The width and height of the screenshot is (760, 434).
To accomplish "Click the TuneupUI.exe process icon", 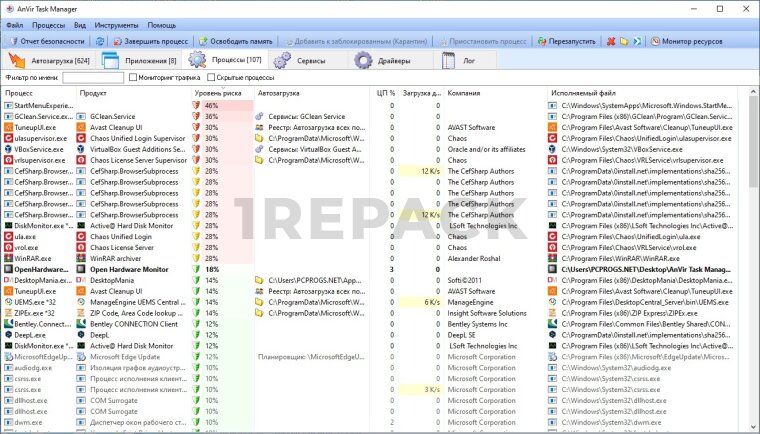I will pos(7,128).
